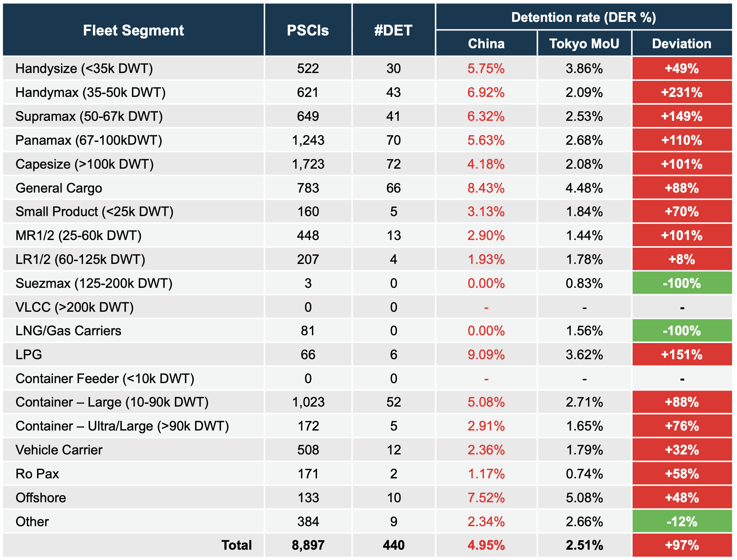Image resolution: width=737 pixels, height=560 pixels.
Task: Click the red +231% deviation cell
Action: coord(681,92)
